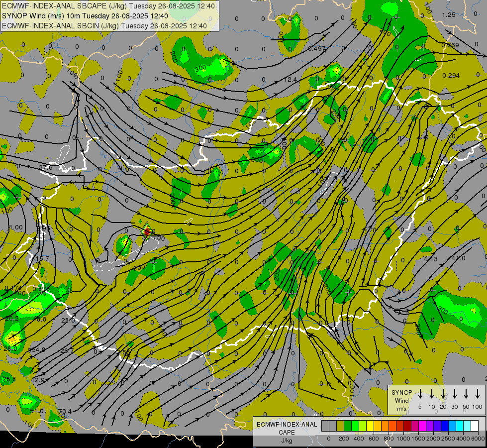Click the map value 42.9
The image size is (487, 448).
point(38,380)
